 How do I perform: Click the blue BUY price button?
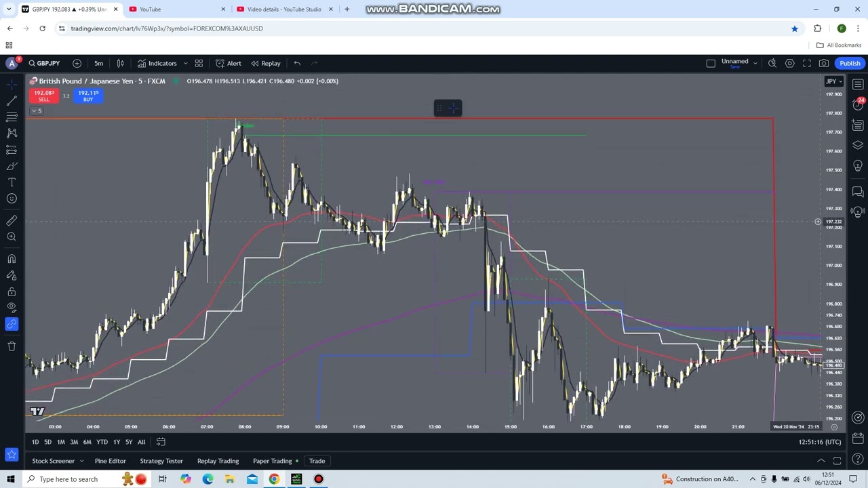click(88, 96)
